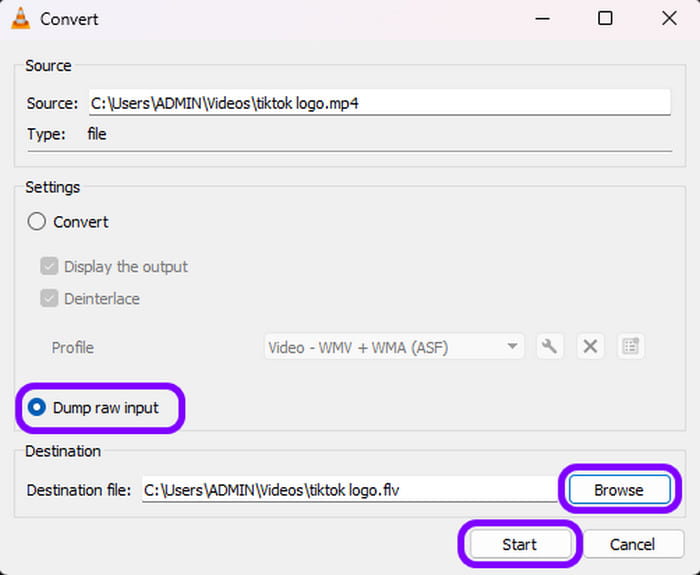The height and width of the screenshot is (575, 700).
Task: Click Browse to choose destination file
Action: tap(619, 490)
